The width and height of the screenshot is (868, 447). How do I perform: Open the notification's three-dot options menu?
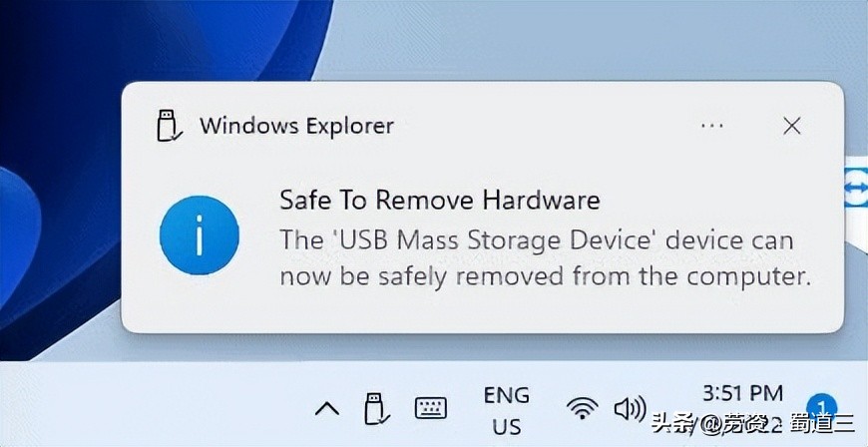click(711, 127)
